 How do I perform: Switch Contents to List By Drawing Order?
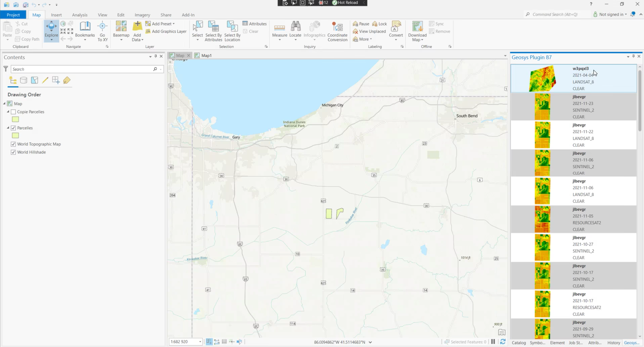tap(13, 80)
